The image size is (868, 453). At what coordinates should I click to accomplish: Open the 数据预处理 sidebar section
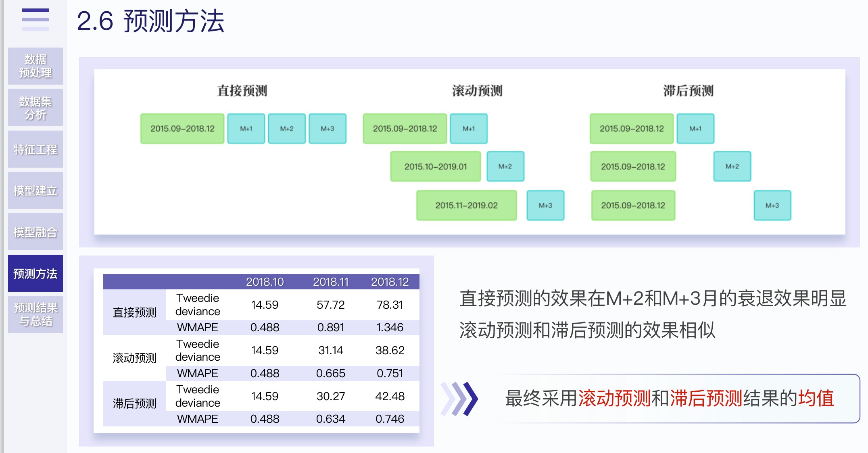click(x=35, y=66)
